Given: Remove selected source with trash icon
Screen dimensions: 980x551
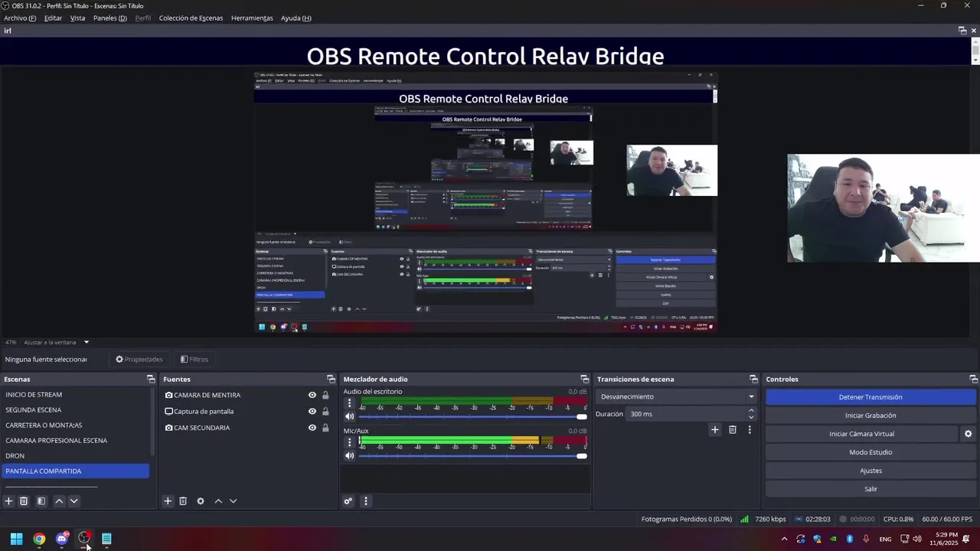Looking at the screenshot, I should 183,501.
